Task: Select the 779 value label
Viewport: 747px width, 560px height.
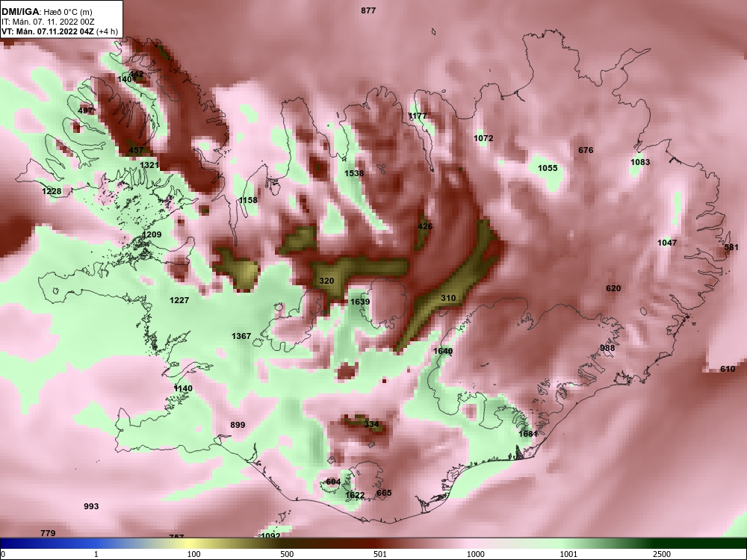Action: [x=48, y=533]
